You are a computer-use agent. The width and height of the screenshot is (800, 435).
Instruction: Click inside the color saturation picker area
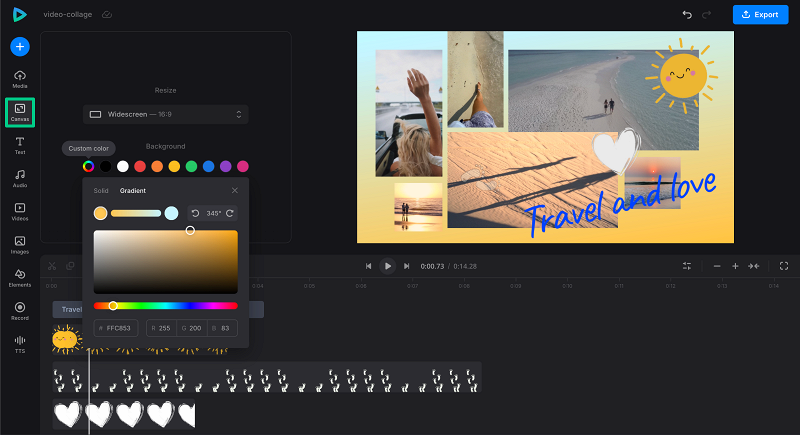[166, 262]
